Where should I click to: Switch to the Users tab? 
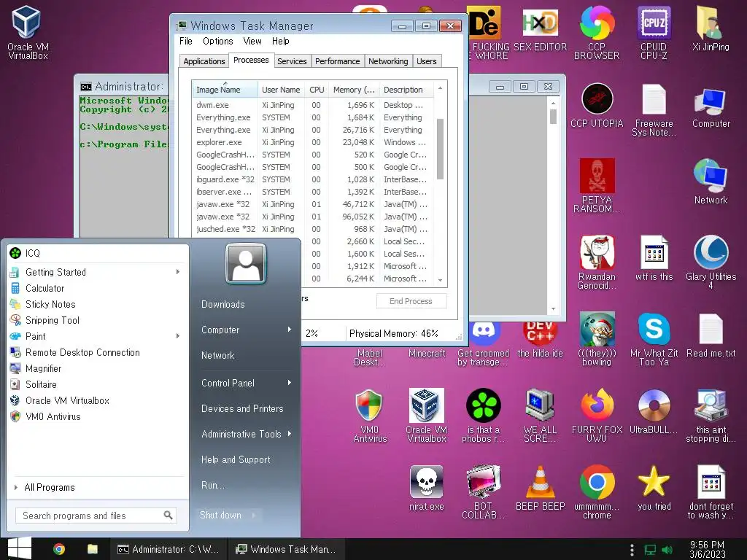426,61
